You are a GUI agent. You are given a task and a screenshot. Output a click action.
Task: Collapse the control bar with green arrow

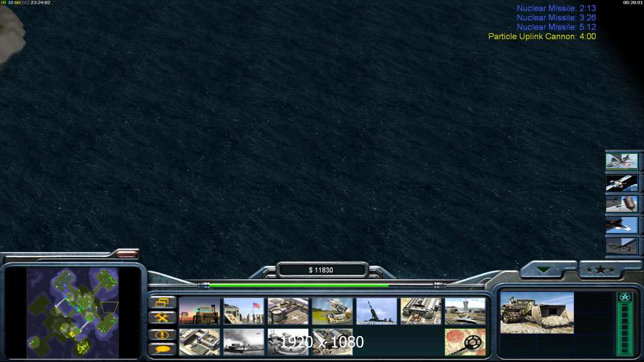pos(544,270)
